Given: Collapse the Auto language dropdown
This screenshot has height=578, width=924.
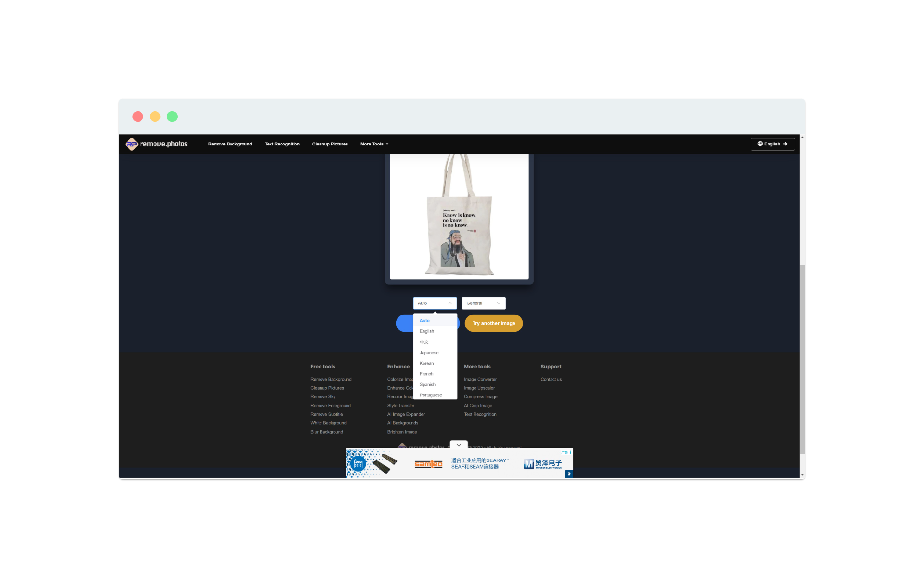Looking at the screenshot, I should tap(435, 303).
